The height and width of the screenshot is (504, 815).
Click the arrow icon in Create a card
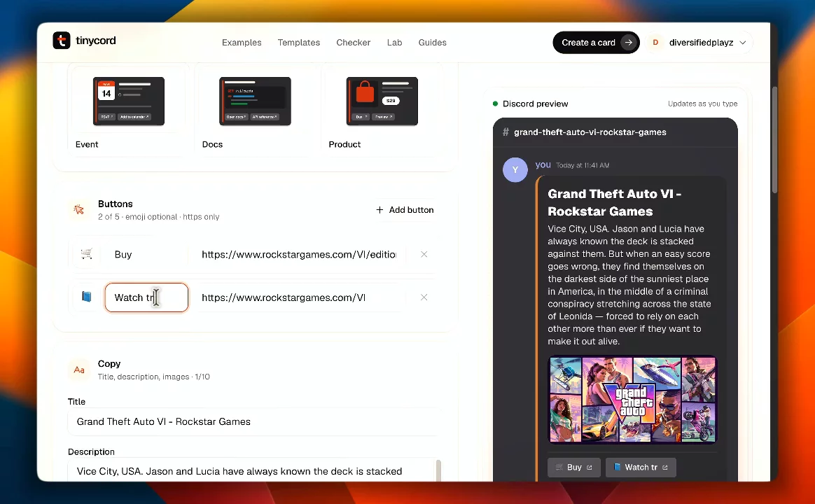tap(628, 43)
